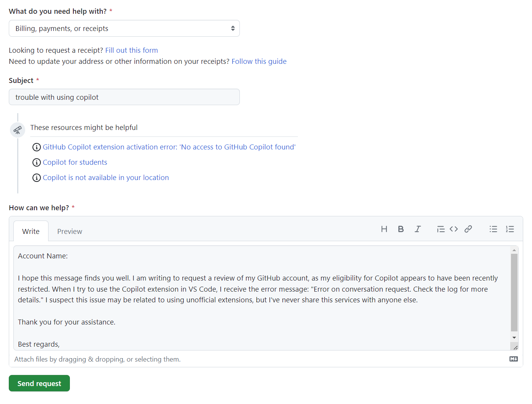Apply italic formatting in the message editor

coord(417,229)
